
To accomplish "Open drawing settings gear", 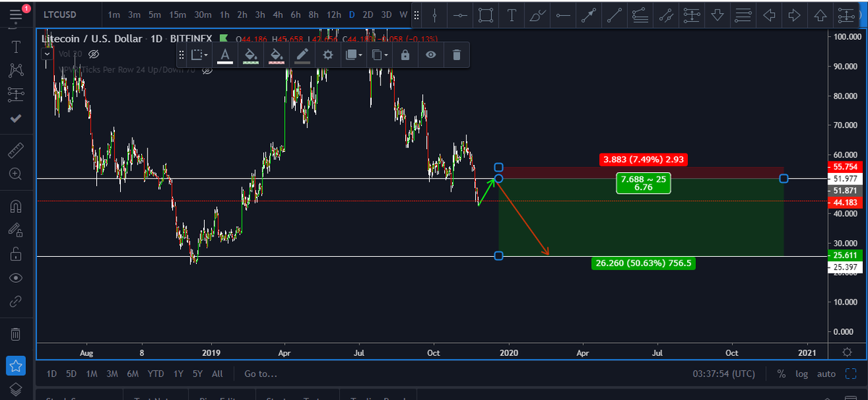I will click(328, 54).
